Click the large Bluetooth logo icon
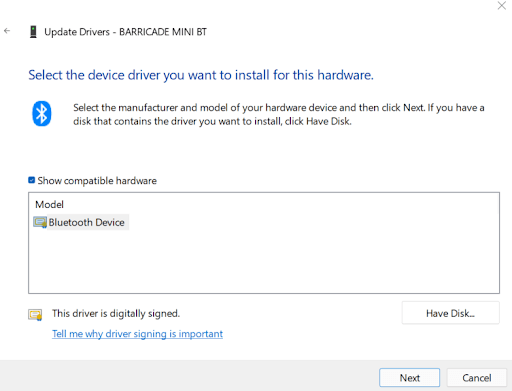This screenshot has height=391, width=512. click(x=42, y=114)
